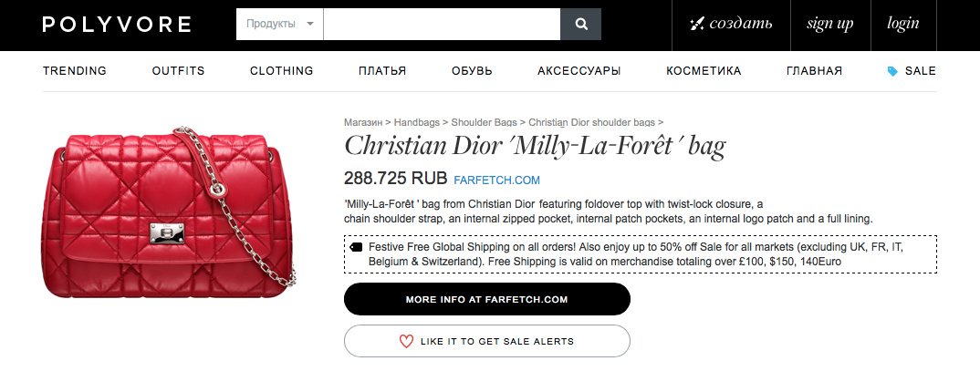Click the blue sale tag icon
This screenshot has height=392, width=980.
coord(892,71)
